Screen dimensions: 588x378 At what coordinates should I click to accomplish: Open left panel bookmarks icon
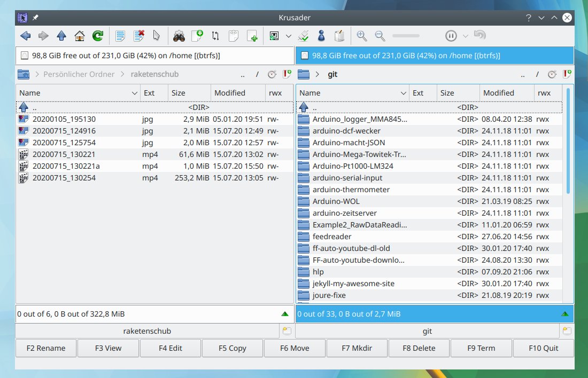pyautogui.click(x=287, y=74)
